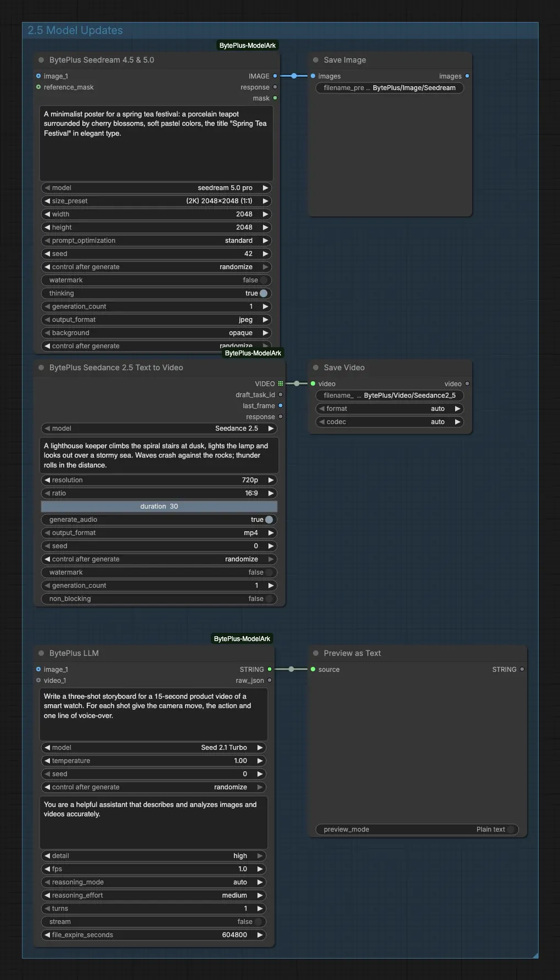
Task: Click Preview as Text source input socket
Action: pyautogui.click(x=313, y=669)
